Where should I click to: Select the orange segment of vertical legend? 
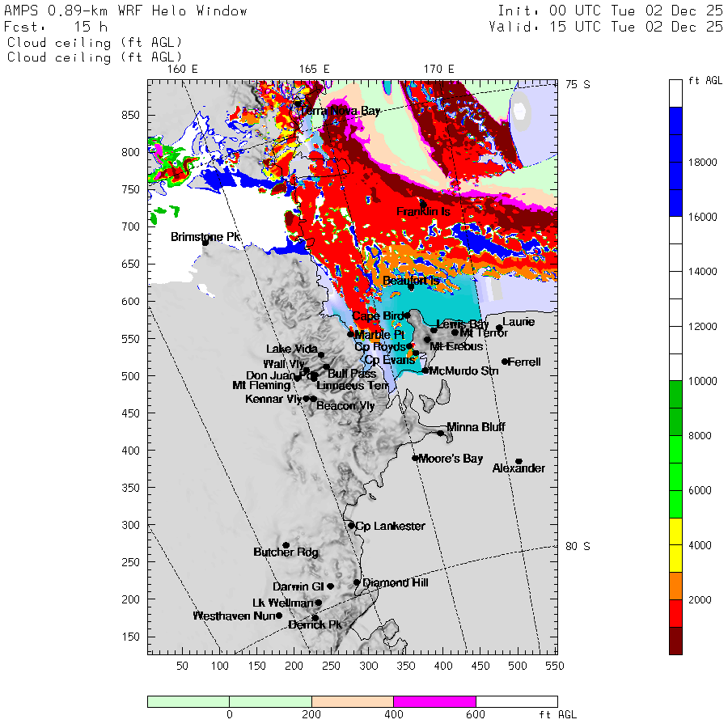pos(677,586)
